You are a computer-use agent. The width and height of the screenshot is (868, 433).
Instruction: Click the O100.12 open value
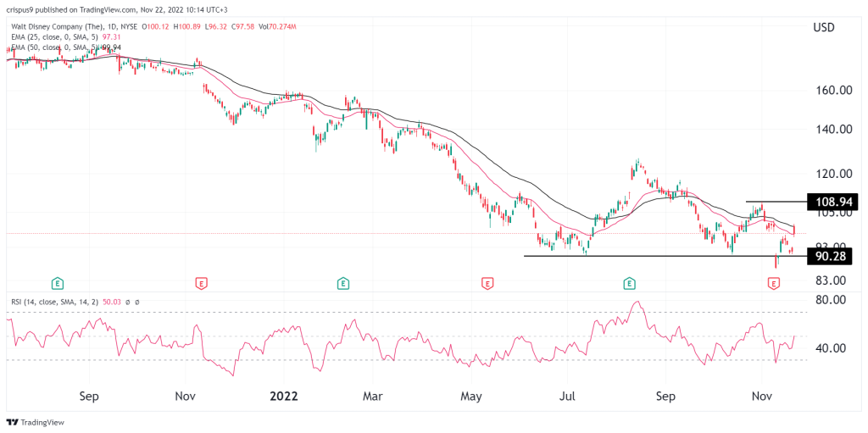157,25
